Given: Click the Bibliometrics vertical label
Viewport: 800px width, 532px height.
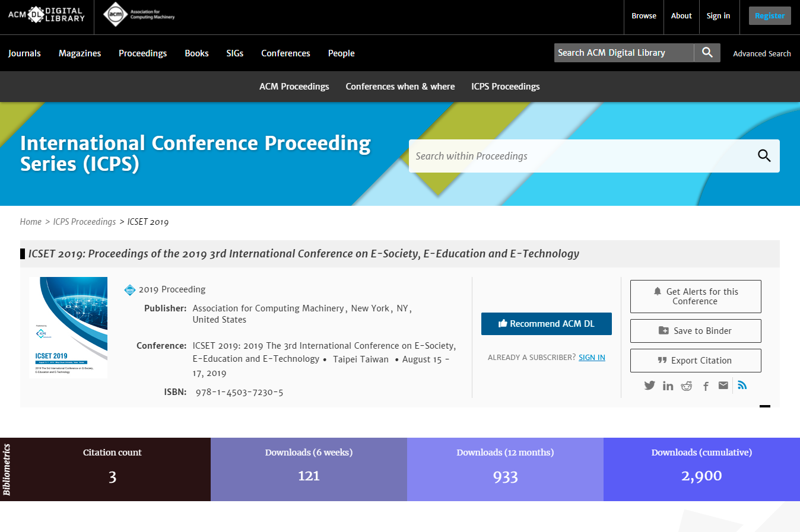Looking at the screenshot, I should coord(7,470).
